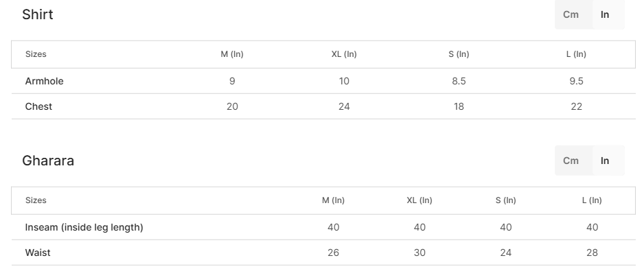Select the Waist value 26 for size M
Screen dimensions: 644x269
(333, 253)
